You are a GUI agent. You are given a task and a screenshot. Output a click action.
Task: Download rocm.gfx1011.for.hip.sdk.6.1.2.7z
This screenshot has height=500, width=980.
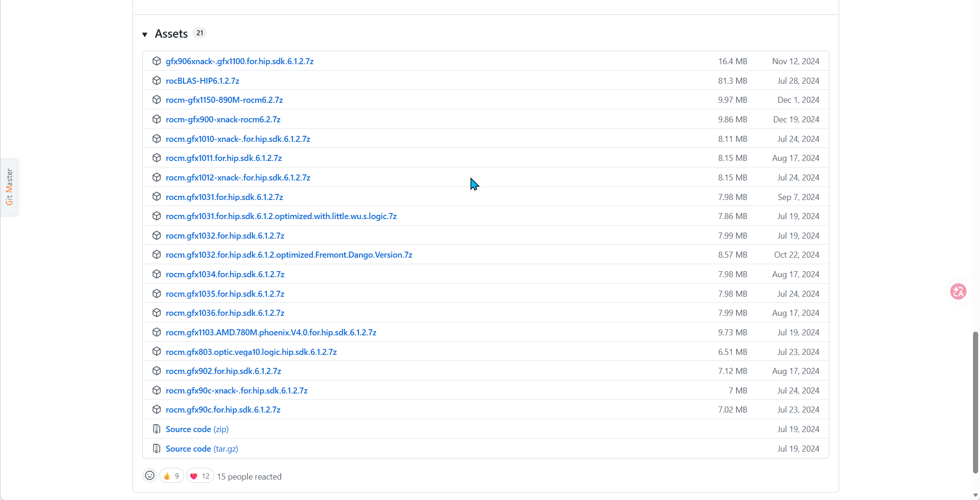(x=224, y=158)
